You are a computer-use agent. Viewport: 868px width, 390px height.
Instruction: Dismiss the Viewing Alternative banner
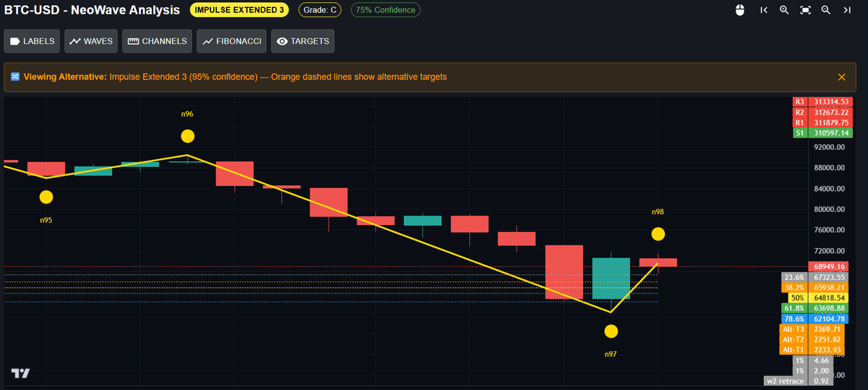click(841, 77)
